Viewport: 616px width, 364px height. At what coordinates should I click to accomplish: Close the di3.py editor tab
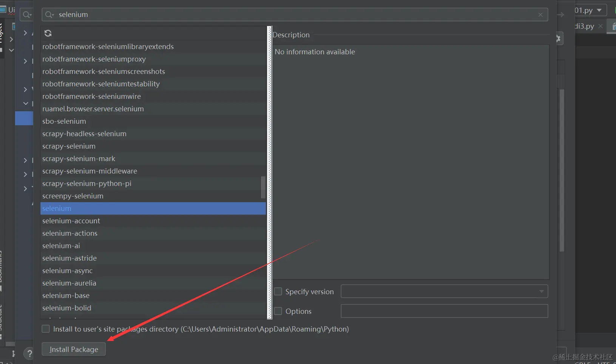[601, 26]
